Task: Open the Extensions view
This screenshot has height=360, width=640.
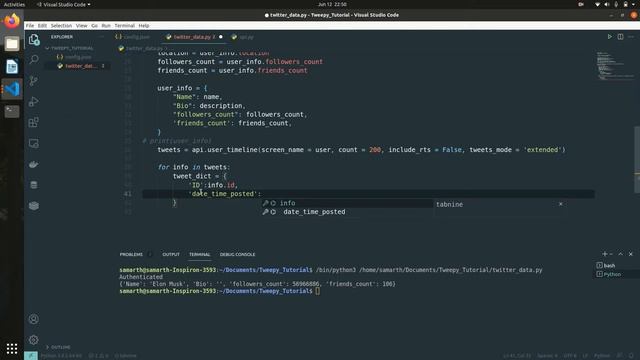Action: point(34,122)
